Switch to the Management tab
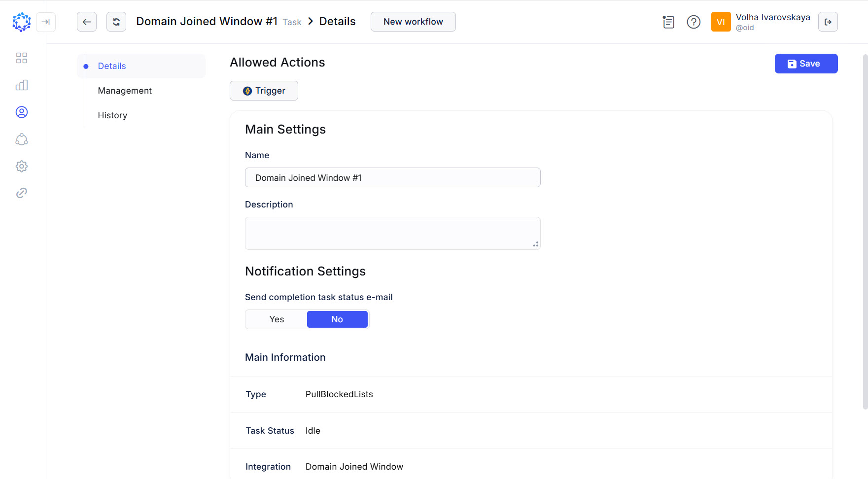 (125, 90)
